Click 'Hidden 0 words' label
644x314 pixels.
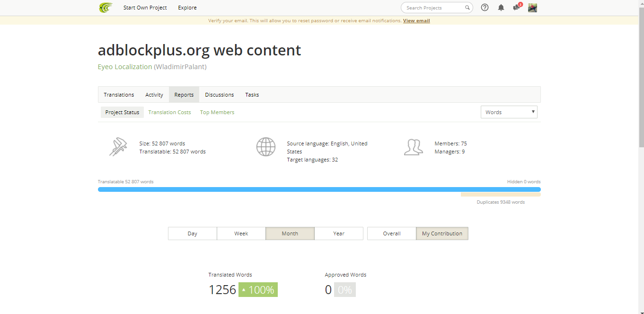coord(524,182)
